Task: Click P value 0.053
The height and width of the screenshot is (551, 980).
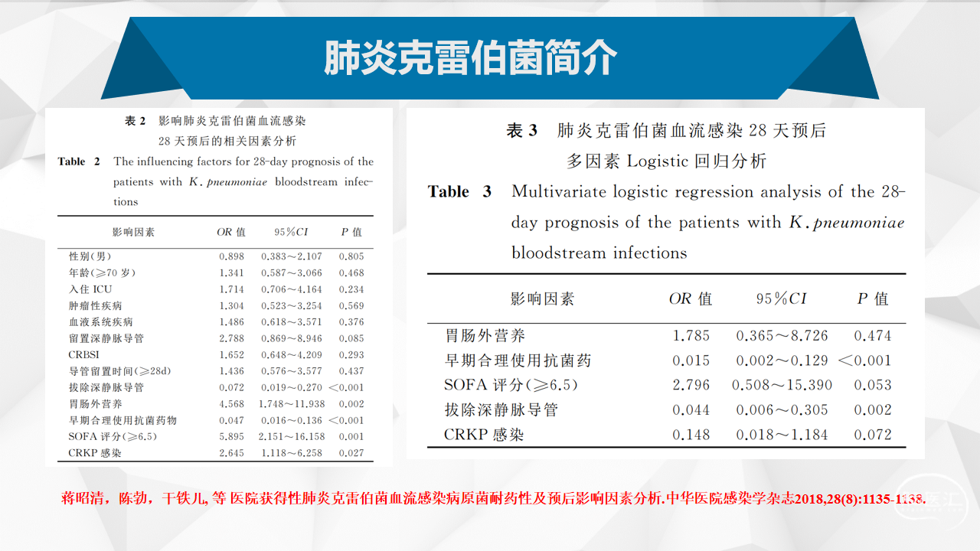Action: click(873, 385)
